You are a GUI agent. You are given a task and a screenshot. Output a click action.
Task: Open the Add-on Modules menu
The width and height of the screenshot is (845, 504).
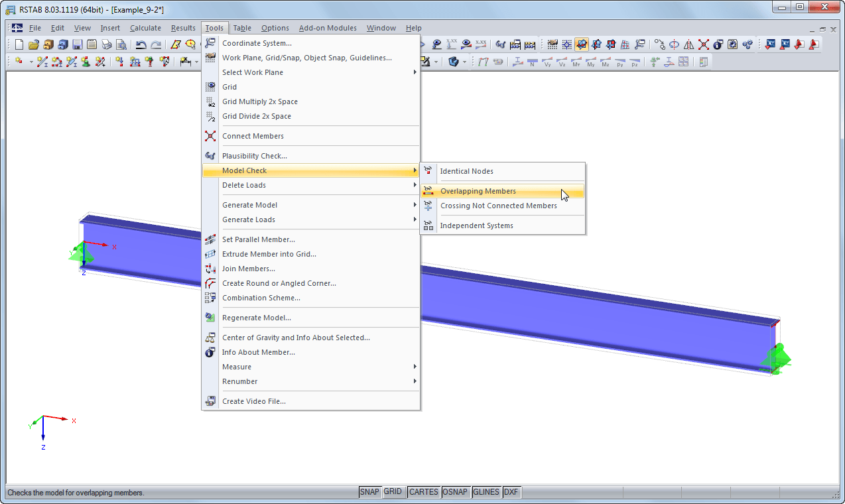click(x=328, y=28)
